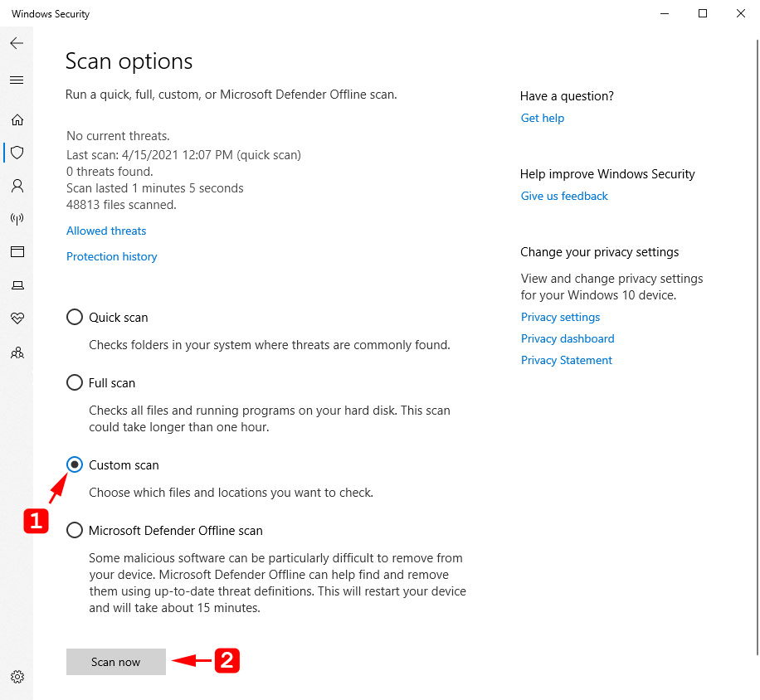The height and width of the screenshot is (700, 760).
Task: Click 'Change your privacy settings' heading
Action: [x=600, y=252]
